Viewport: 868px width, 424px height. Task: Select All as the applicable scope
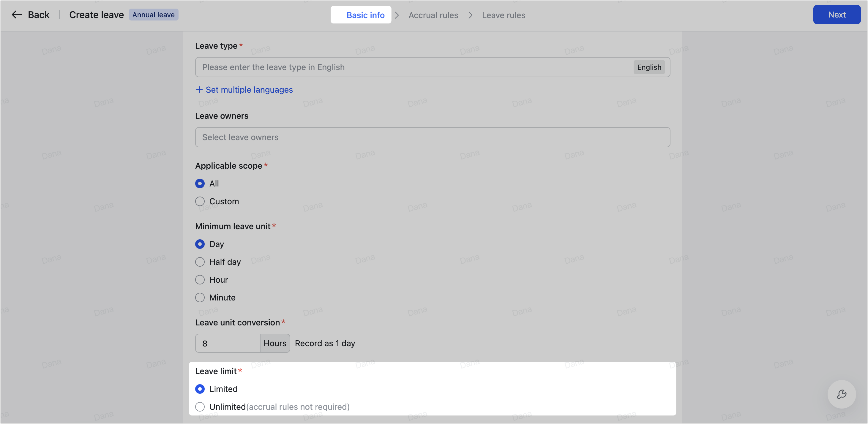[200, 183]
